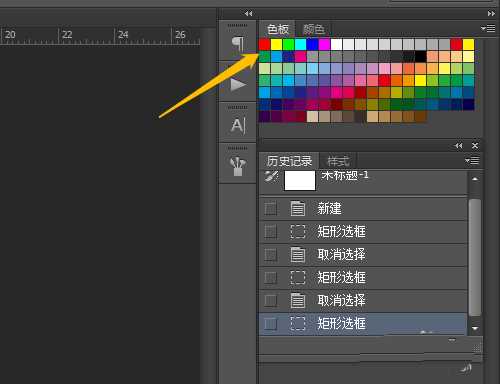Open the Actions panel play icon
500x384 pixels.
coord(238,85)
